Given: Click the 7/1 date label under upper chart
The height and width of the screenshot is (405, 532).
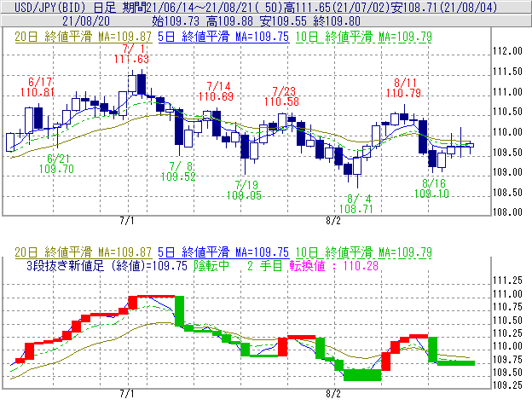Looking at the screenshot, I should [x=127, y=221].
